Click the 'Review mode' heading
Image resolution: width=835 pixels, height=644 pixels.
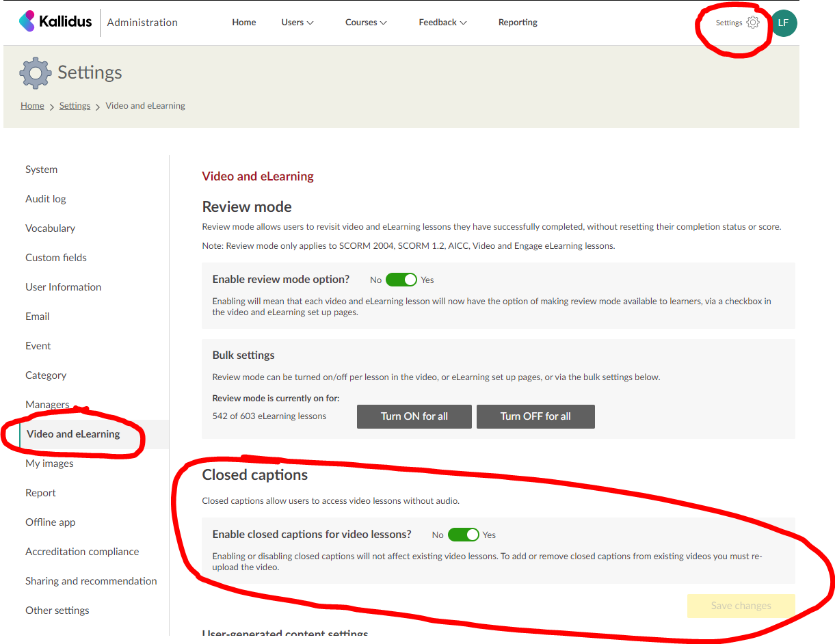coord(247,207)
